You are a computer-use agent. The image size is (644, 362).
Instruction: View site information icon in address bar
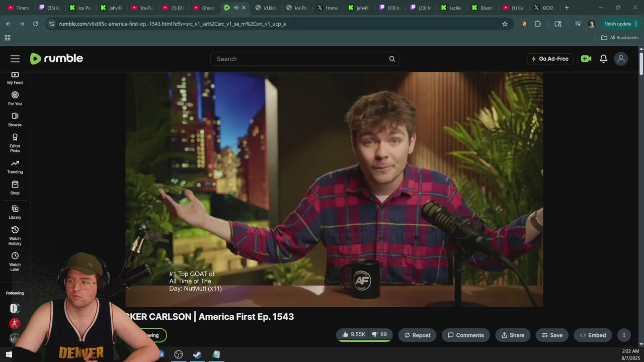(51, 24)
